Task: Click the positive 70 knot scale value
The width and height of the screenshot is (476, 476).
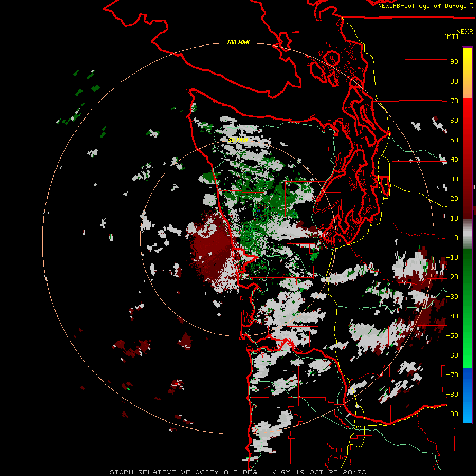Action: click(454, 101)
